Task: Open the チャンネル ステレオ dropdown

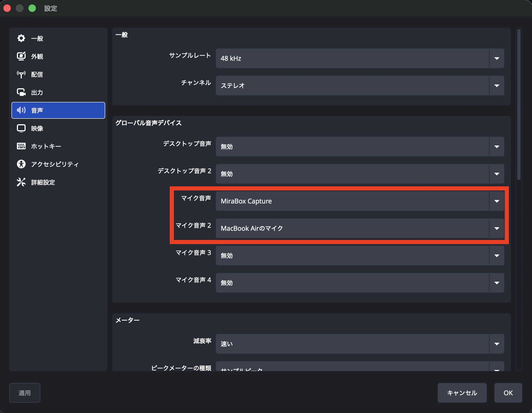Action: [360, 86]
